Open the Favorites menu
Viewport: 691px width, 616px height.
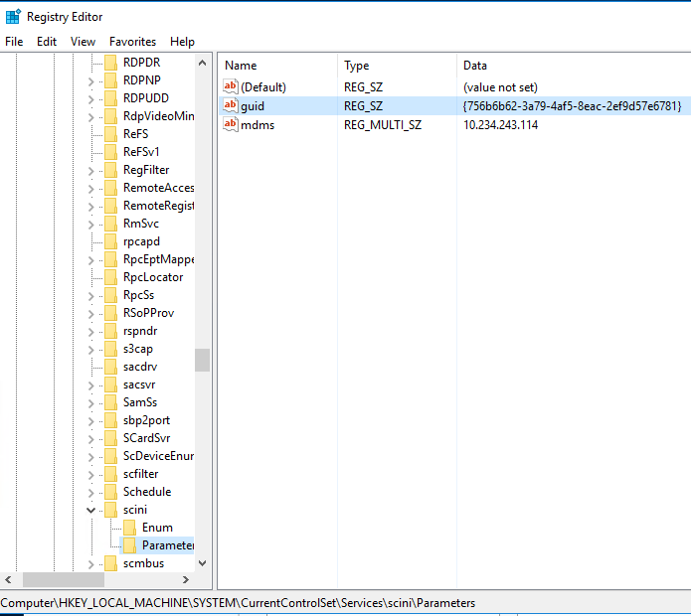point(132,42)
